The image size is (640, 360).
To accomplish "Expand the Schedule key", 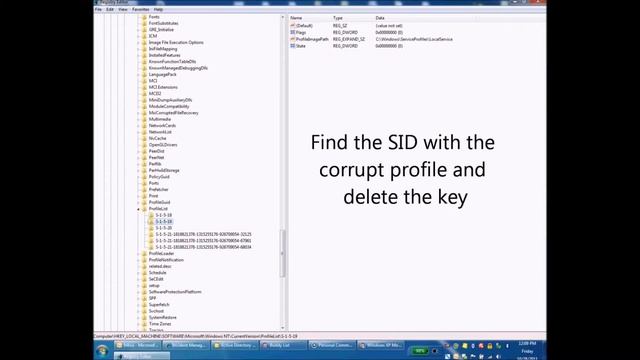I will point(138,273).
